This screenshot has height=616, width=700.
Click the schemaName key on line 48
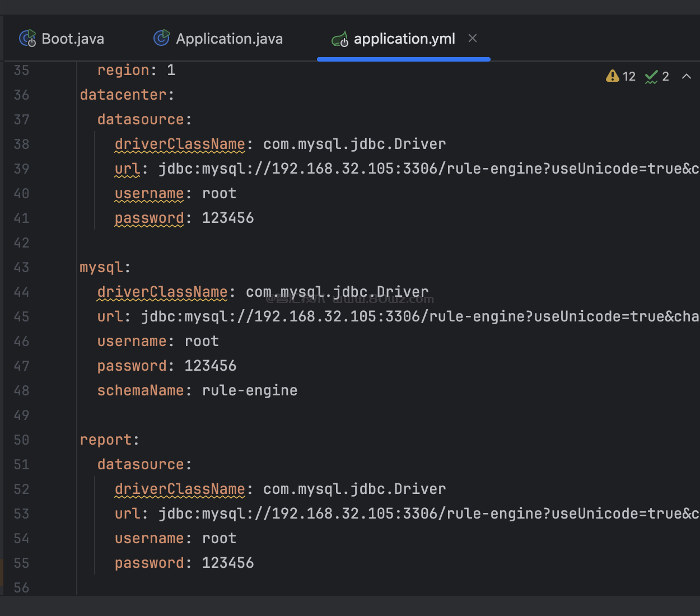(140, 390)
